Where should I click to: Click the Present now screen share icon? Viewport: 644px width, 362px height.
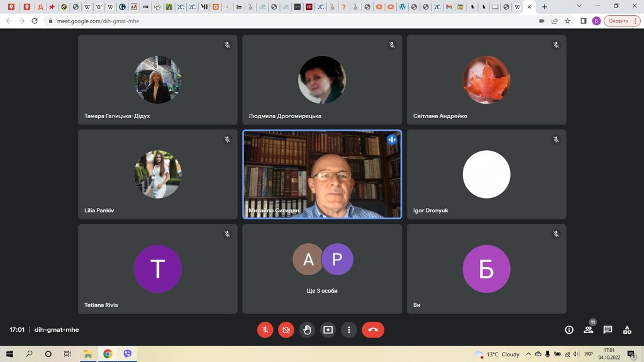click(328, 329)
